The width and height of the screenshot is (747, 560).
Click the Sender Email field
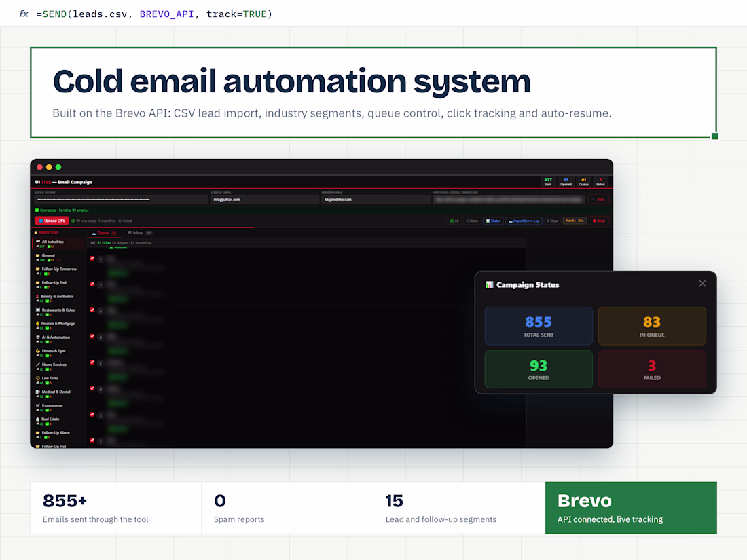pyautogui.click(x=265, y=200)
